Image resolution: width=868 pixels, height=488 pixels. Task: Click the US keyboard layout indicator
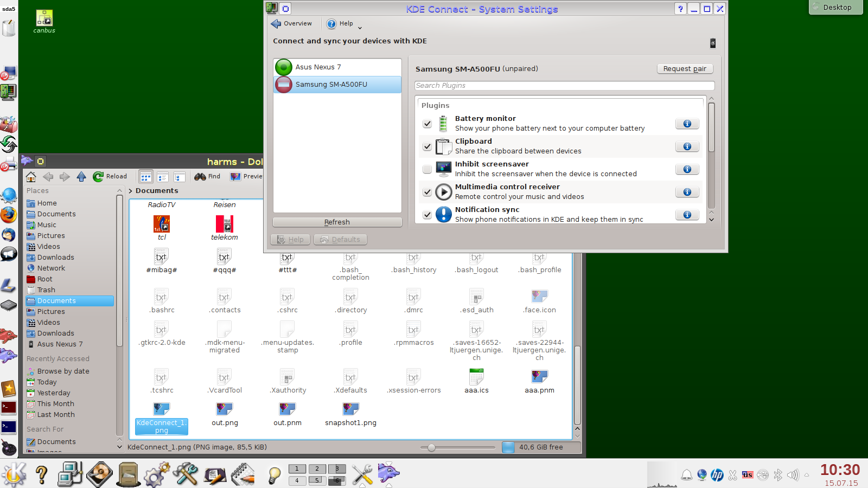748,475
